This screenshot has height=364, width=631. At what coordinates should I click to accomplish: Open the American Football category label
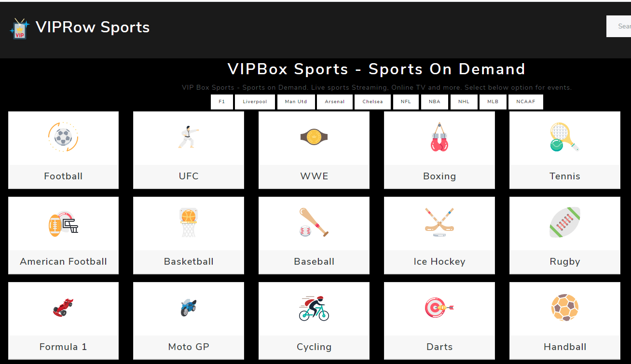pos(63,262)
